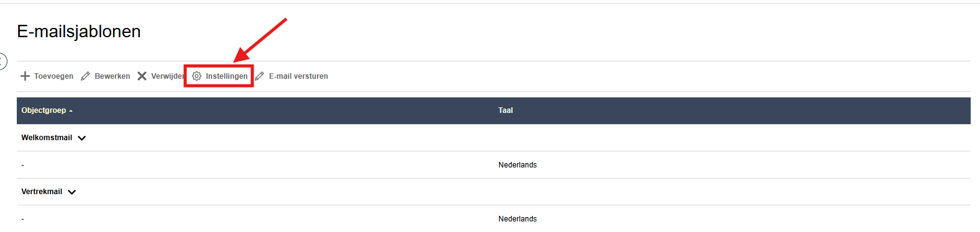This screenshot has height=232, width=980.
Task: Click the Toevoegen text label
Action: 53,76
